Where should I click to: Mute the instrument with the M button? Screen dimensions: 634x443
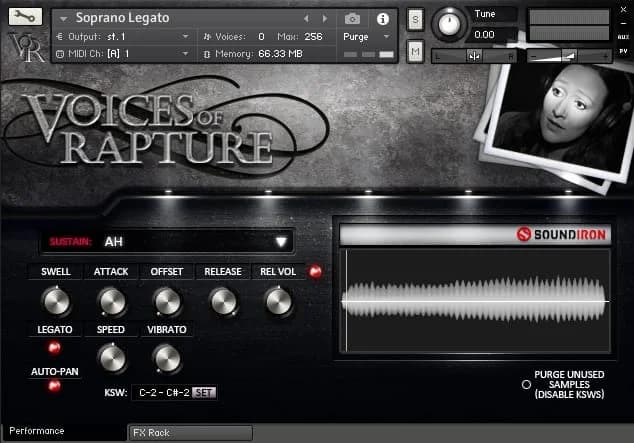[x=415, y=51]
